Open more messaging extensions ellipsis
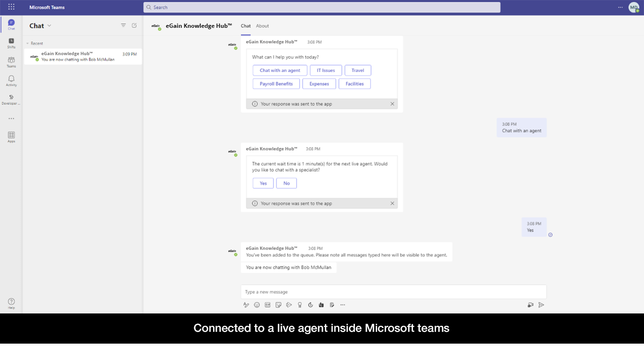Viewport: 644px width, 362px height. pyautogui.click(x=343, y=305)
